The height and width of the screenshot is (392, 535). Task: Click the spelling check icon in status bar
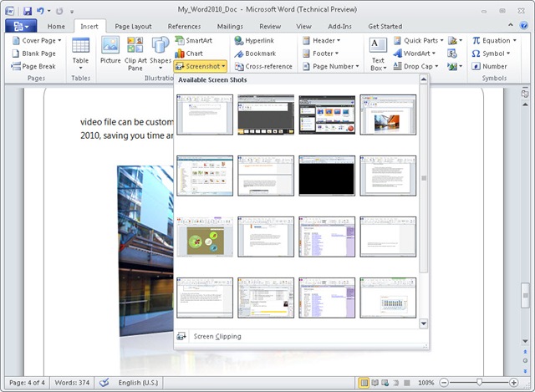[x=104, y=383]
